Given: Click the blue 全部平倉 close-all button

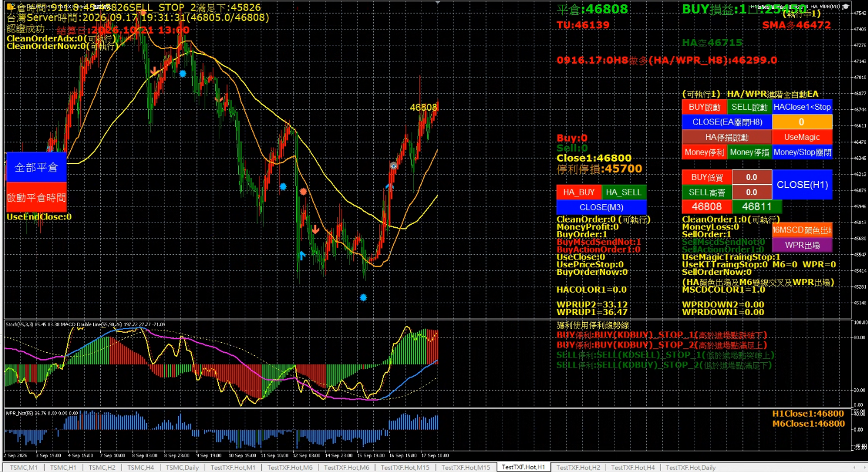Looking at the screenshot, I should 36,167.
